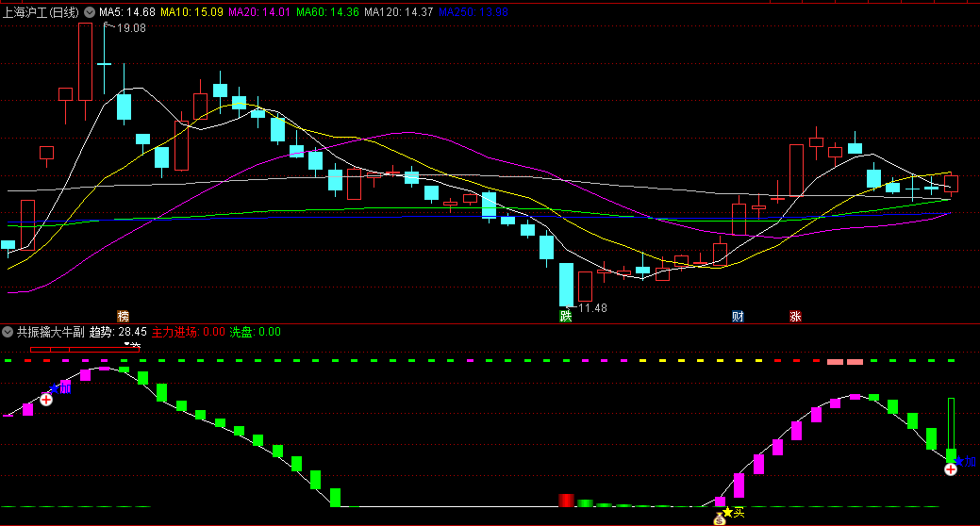Click the red 主力进场 bar in the indicator panel
Screen dimensions: 980x526
click(566, 500)
